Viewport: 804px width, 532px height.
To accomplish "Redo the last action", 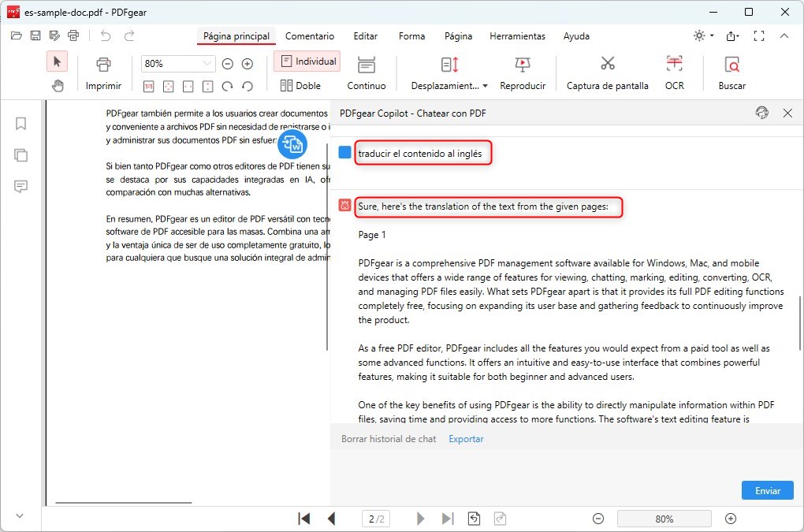I will [129, 36].
